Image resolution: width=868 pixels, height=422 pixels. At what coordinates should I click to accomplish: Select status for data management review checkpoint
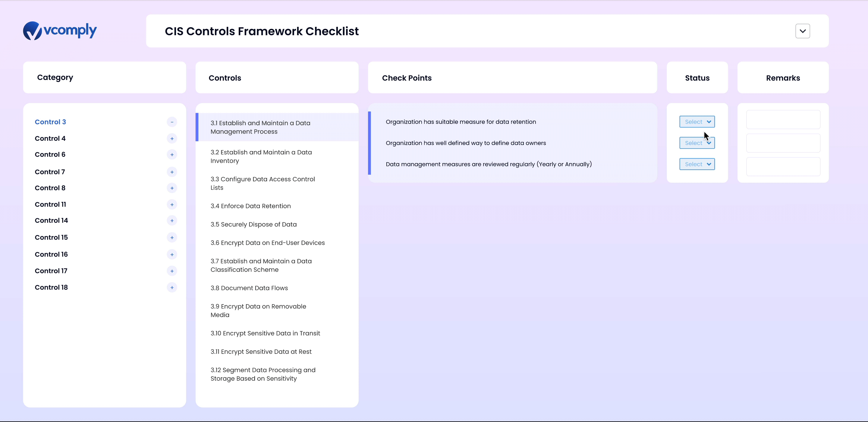coord(697,164)
